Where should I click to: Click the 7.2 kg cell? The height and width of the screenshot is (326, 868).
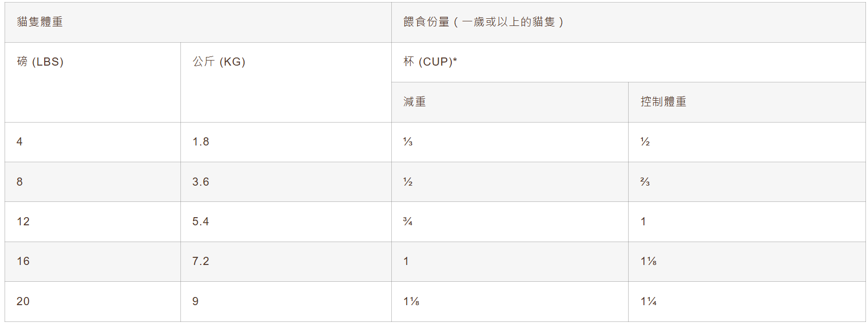click(x=201, y=261)
